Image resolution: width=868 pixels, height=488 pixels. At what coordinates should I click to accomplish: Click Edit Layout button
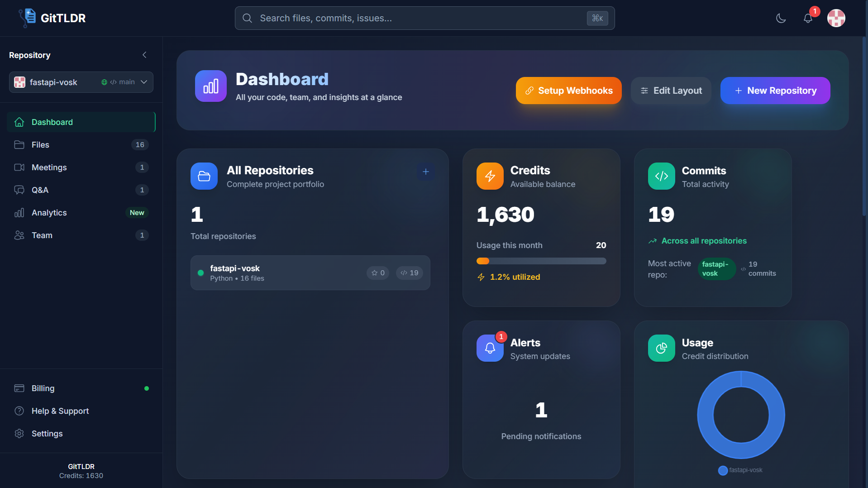[x=671, y=91]
